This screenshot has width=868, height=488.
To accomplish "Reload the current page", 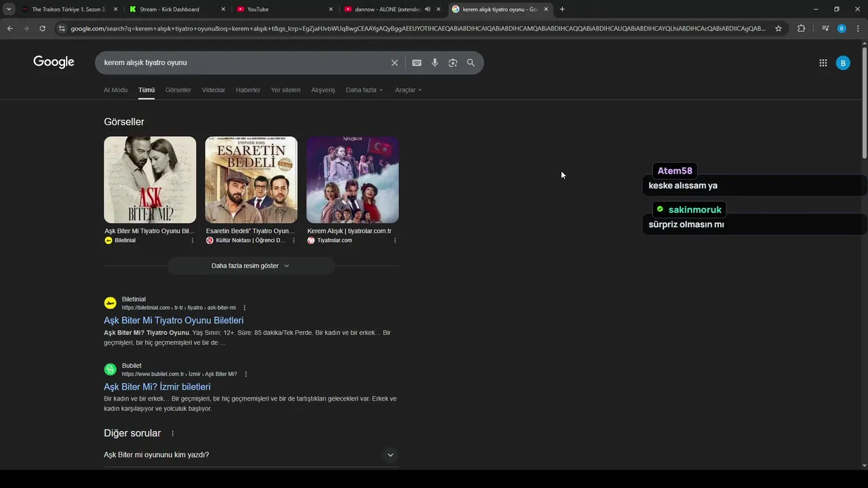I will click(42, 28).
